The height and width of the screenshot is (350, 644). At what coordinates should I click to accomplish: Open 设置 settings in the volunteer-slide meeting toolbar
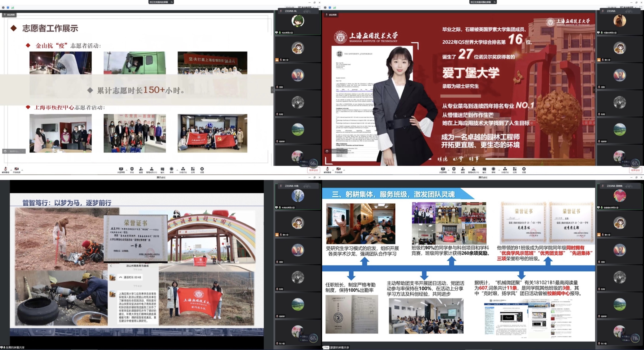point(202,169)
